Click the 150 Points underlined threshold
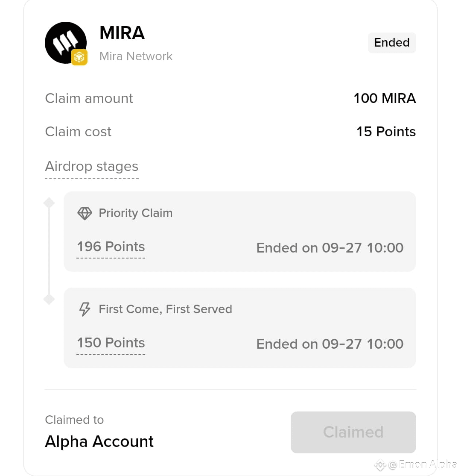 click(x=111, y=343)
